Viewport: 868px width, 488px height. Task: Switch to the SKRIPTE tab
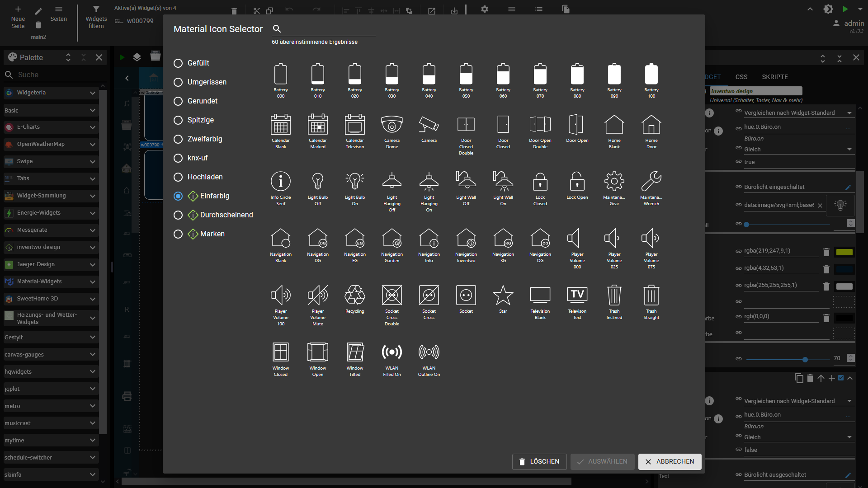pyautogui.click(x=774, y=77)
